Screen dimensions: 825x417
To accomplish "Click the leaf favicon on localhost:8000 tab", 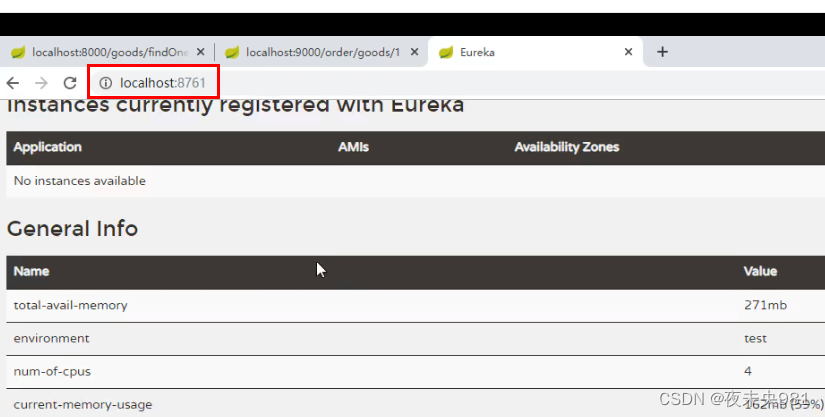I will (18, 52).
